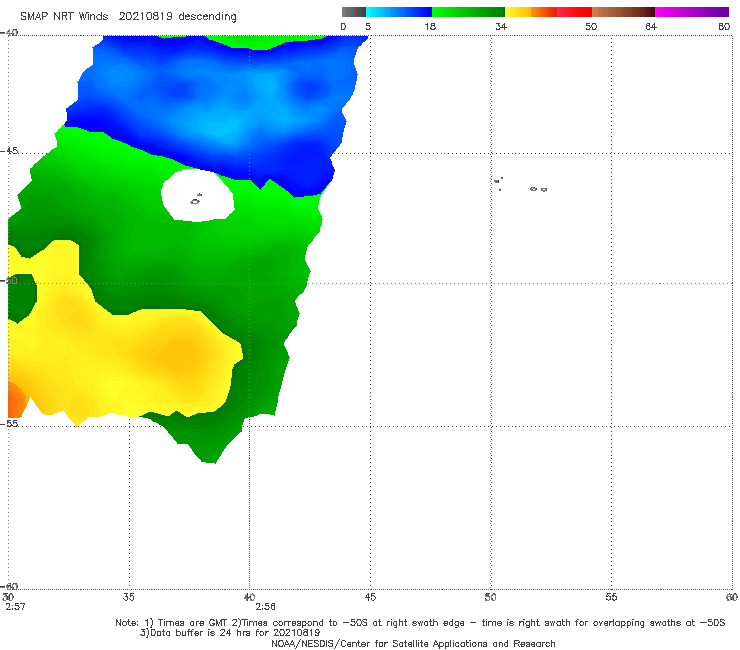This screenshot has width=740, height=650.
Task: Click the longitude axis label '60'
Action: coord(732,597)
